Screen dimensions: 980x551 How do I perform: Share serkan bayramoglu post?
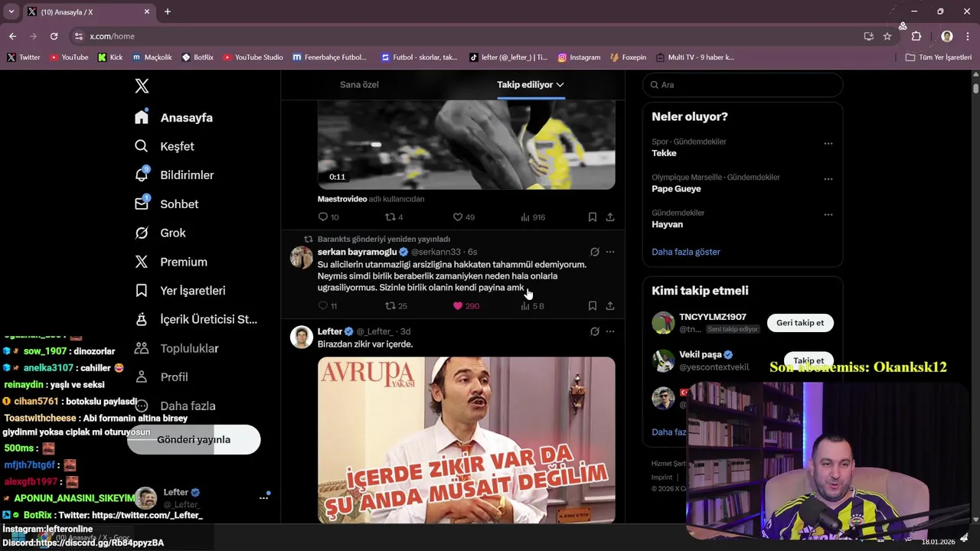[610, 306]
